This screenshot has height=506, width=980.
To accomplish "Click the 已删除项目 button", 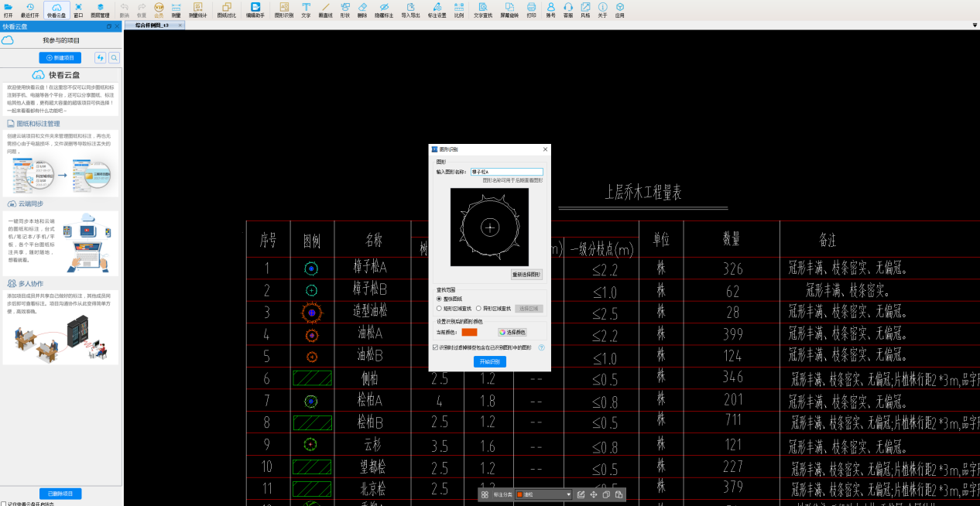I will click(x=60, y=494).
